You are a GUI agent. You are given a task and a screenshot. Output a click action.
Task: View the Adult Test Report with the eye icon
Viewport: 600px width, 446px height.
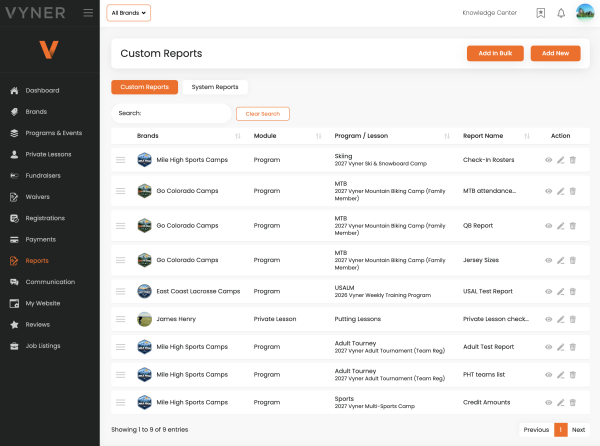tap(549, 347)
